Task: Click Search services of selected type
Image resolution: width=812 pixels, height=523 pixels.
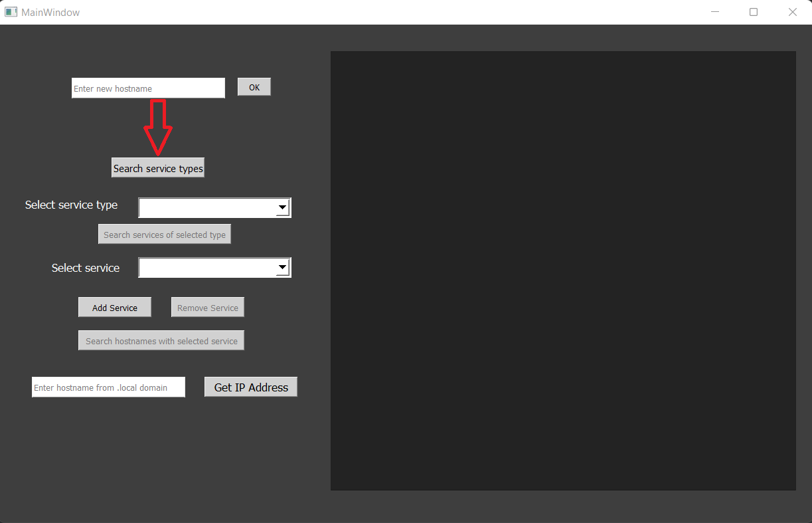Action: 165,235
